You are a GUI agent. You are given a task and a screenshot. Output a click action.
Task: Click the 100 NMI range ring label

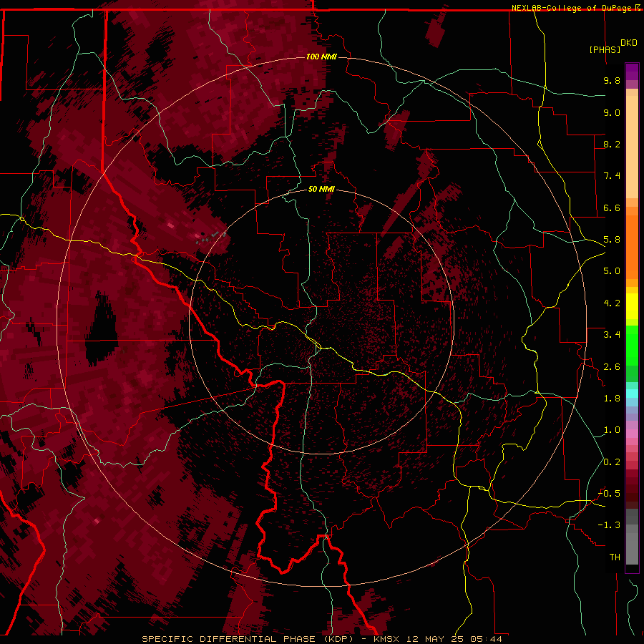(321, 57)
